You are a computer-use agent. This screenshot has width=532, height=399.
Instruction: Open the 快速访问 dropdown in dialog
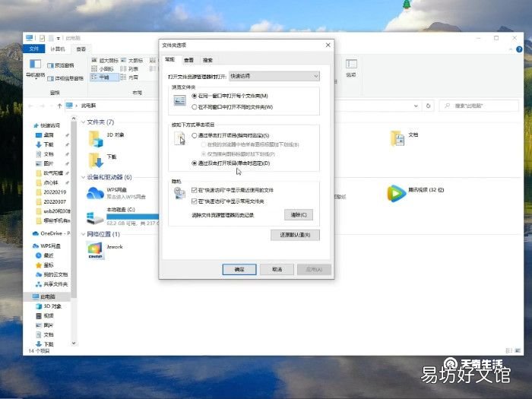[x=274, y=76]
